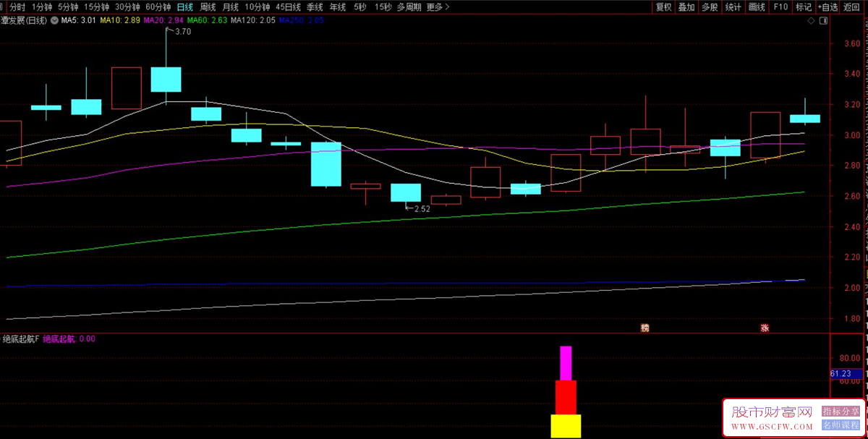868x439 pixels.
Task: Click the 榜 marker icon on chart
Action: point(644,328)
